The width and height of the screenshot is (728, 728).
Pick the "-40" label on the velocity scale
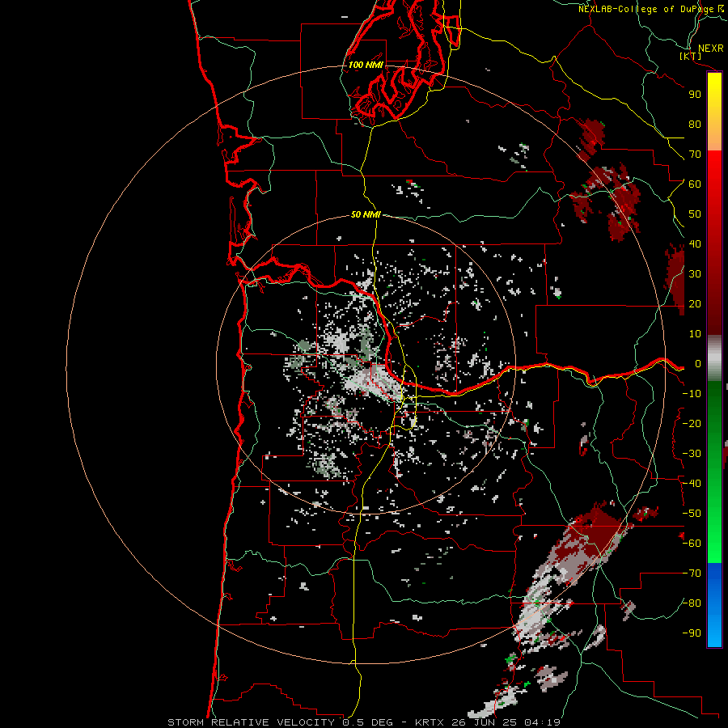pyautogui.click(x=692, y=484)
